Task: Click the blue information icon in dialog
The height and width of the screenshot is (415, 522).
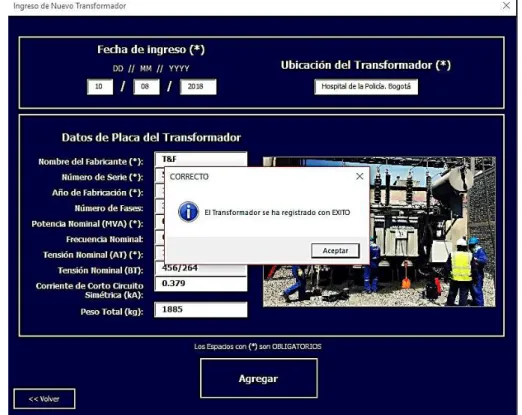Action: click(x=188, y=212)
